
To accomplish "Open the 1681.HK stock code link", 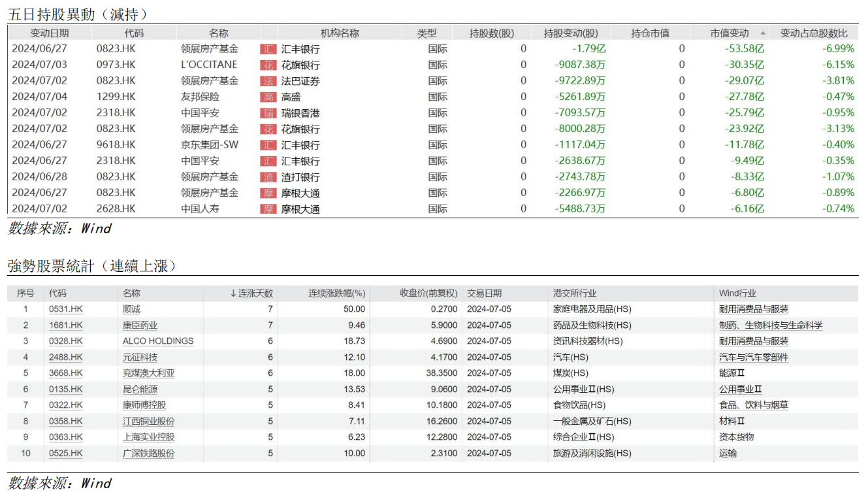I will point(66,325).
